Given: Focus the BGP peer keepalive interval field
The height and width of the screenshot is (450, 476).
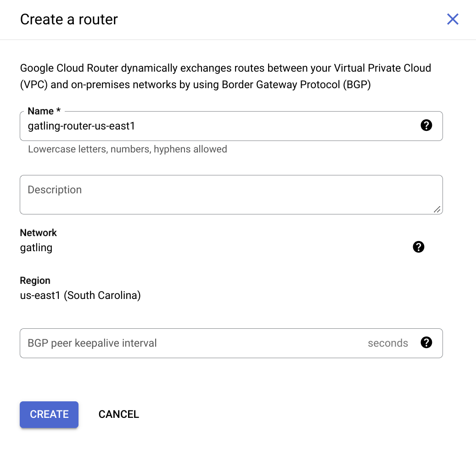Looking at the screenshot, I should pos(231,343).
